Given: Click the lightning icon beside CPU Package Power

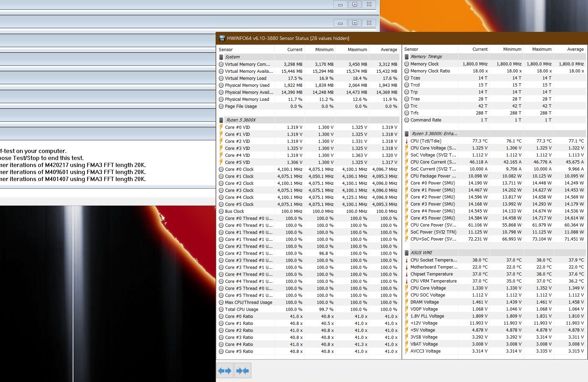Looking at the screenshot, I should click(406, 176).
